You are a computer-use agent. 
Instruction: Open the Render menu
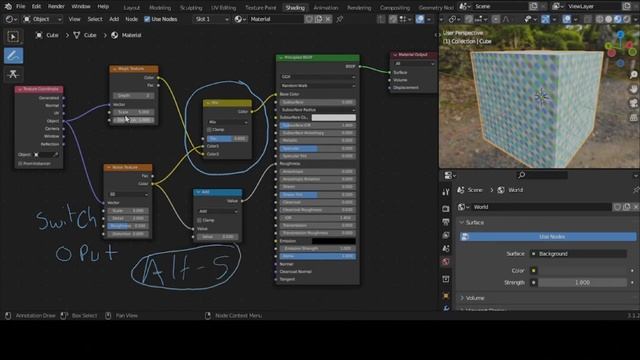click(x=56, y=7)
